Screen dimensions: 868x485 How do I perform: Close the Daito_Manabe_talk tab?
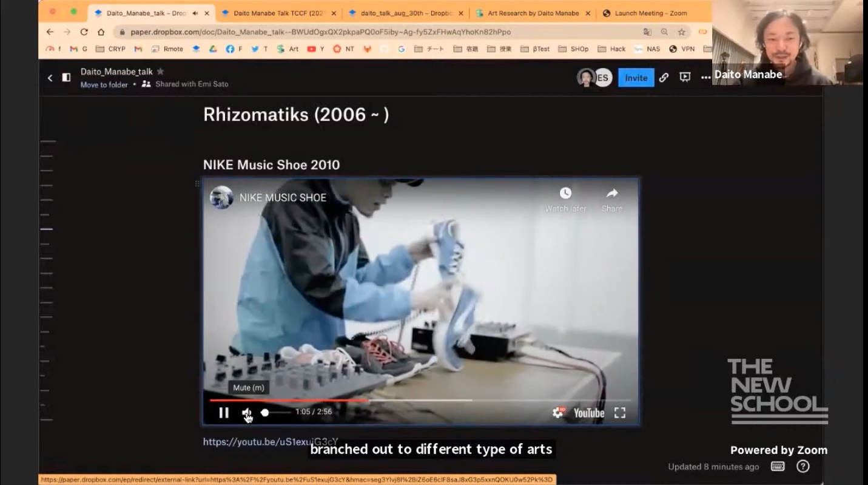point(207,13)
